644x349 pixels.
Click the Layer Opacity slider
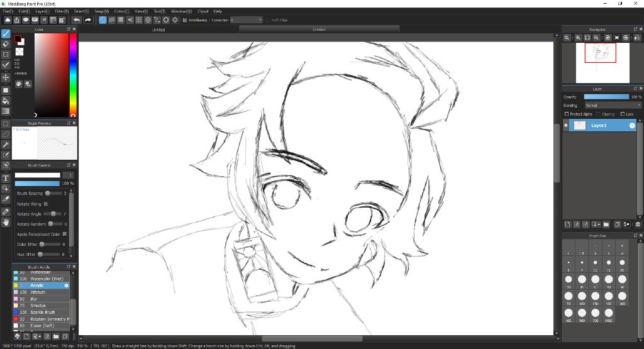pyautogui.click(x=606, y=97)
